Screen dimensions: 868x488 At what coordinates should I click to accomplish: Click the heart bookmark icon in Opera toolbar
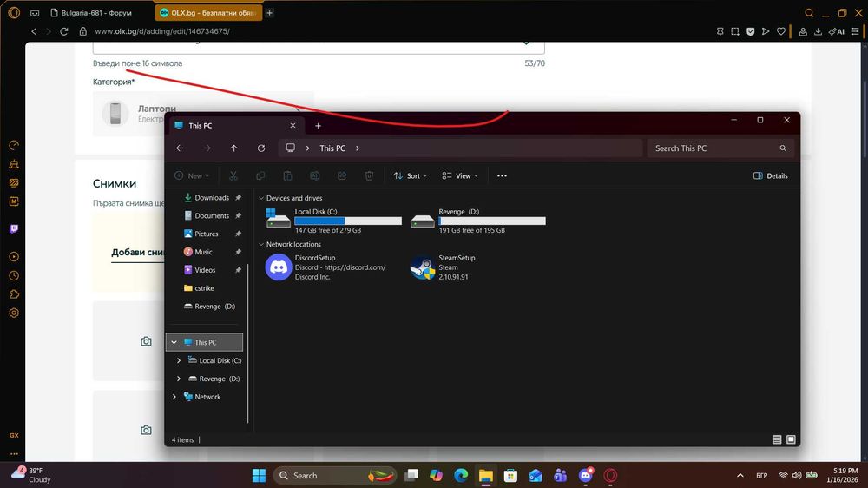point(780,31)
